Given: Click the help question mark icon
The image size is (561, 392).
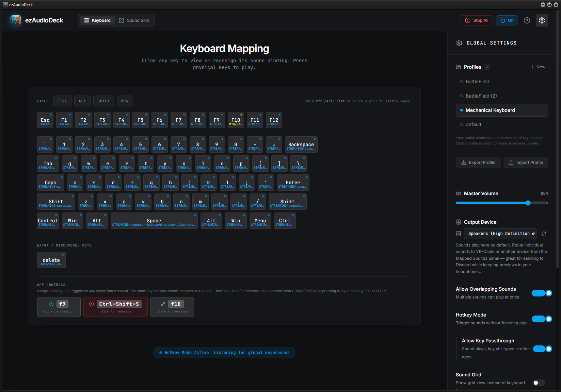Looking at the screenshot, I should (x=527, y=20).
